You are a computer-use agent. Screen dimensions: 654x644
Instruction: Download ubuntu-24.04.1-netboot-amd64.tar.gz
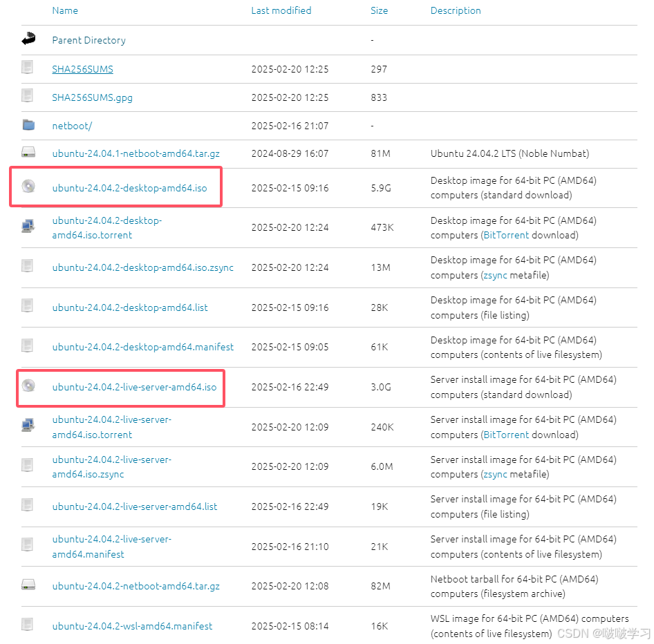136,153
